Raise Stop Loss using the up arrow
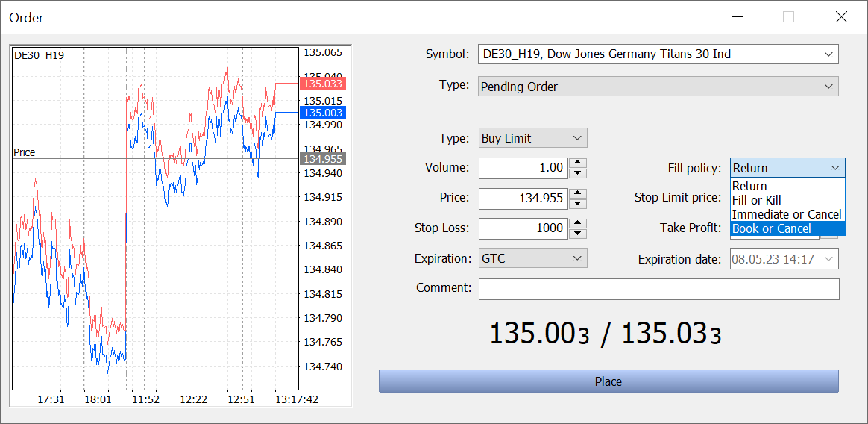 tap(577, 223)
